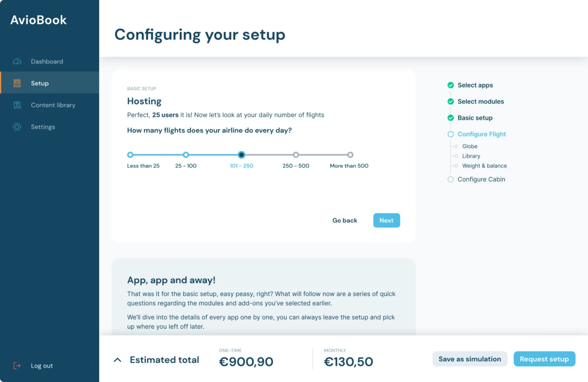
Task: Expand the Estimated total chevron
Action: click(118, 360)
